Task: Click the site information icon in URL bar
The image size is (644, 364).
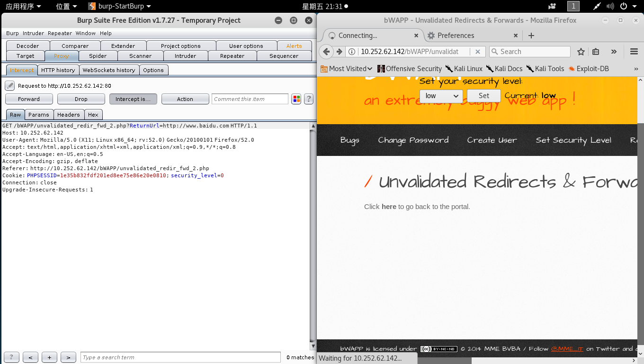Action: [352, 52]
